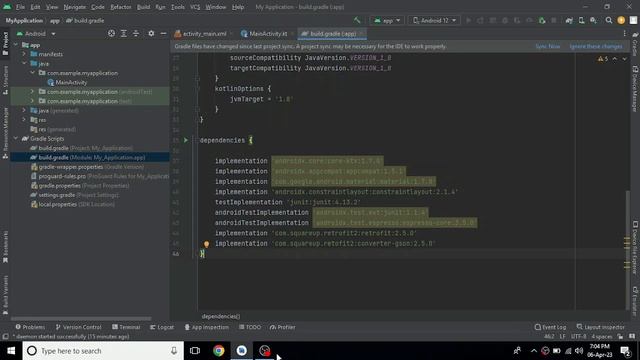Click the editor tabs more options icon
The image size is (640, 360).
pyautogui.click(x=624, y=33)
